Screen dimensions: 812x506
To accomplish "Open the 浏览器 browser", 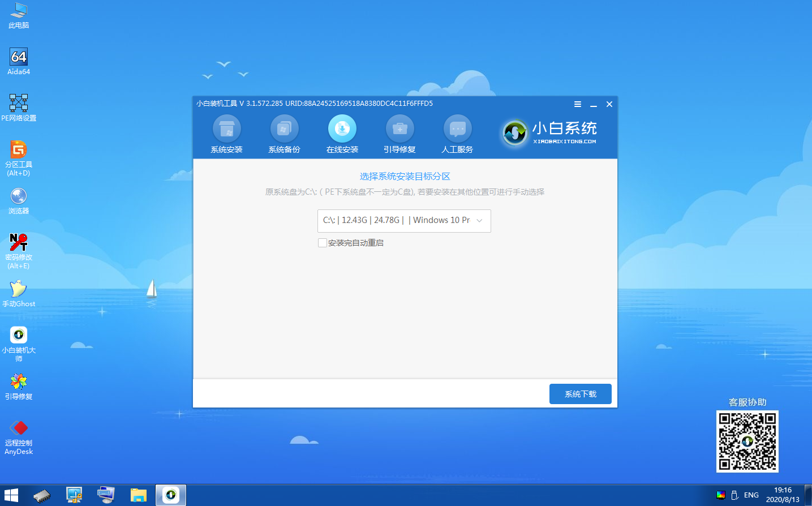I will (19, 199).
